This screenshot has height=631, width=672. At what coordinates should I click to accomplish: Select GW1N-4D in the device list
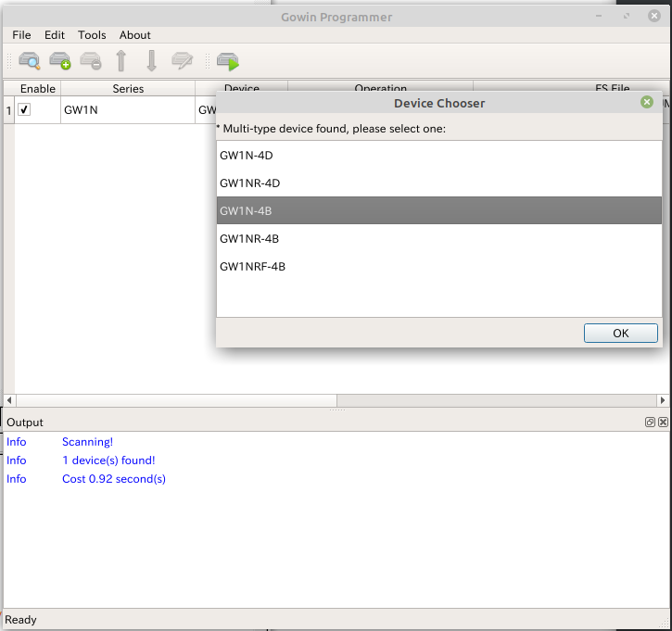click(x=439, y=155)
